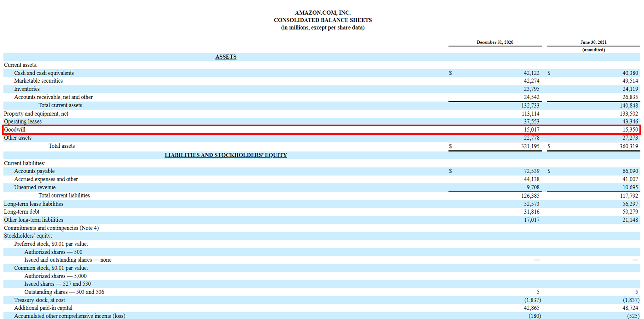Screen dimensions: 644x319
Task: Click the CONSOLIDATED BALANCE SHEETS title
Action: (x=323, y=20)
